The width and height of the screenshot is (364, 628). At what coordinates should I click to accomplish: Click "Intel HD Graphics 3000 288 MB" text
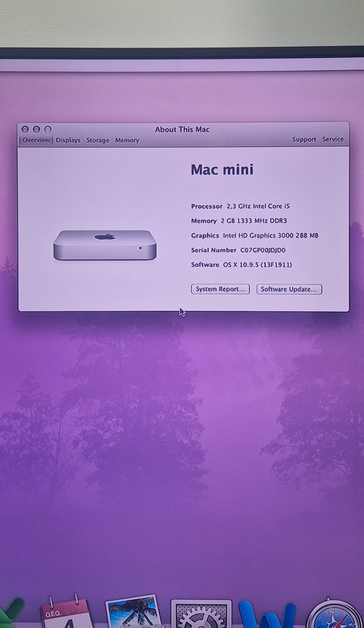271,235
